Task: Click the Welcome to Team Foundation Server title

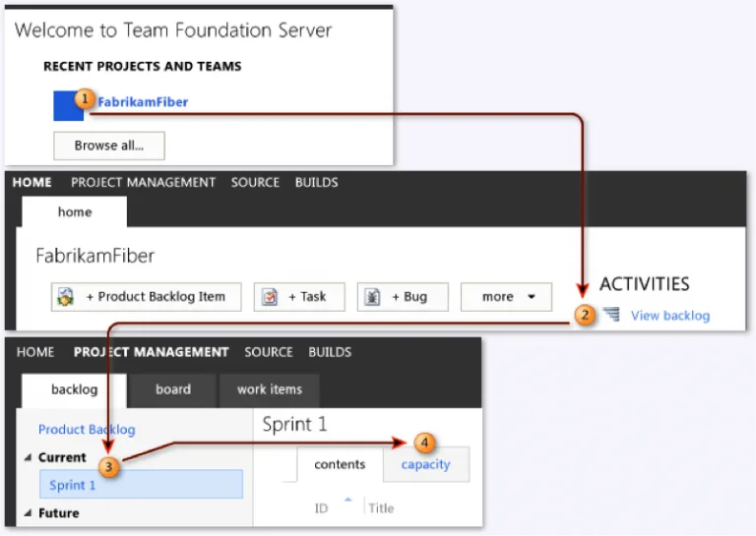Action: pos(173,30)
